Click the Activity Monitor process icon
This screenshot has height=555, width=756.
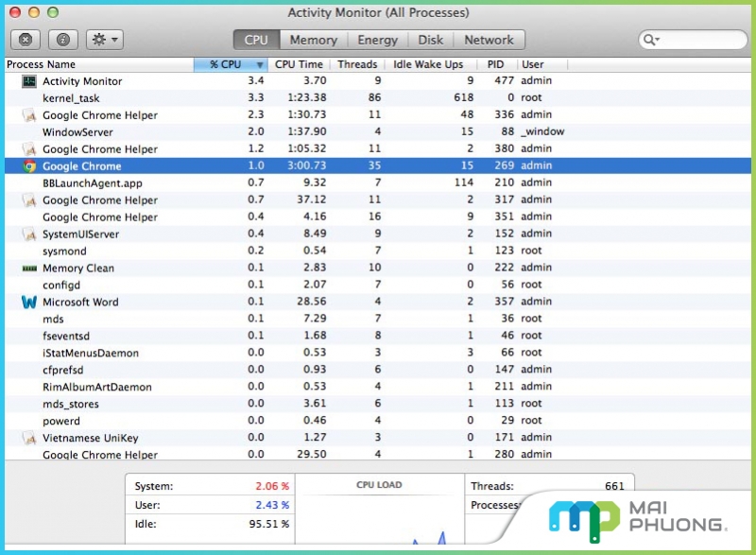pos(29,81)
